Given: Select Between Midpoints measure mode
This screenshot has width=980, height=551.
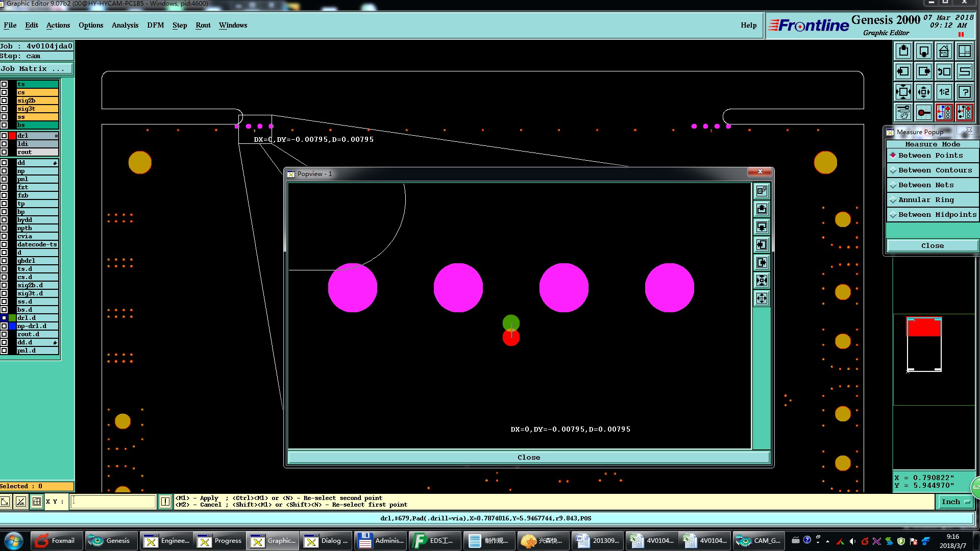Looking at the screenshot, I should [933, 214].
